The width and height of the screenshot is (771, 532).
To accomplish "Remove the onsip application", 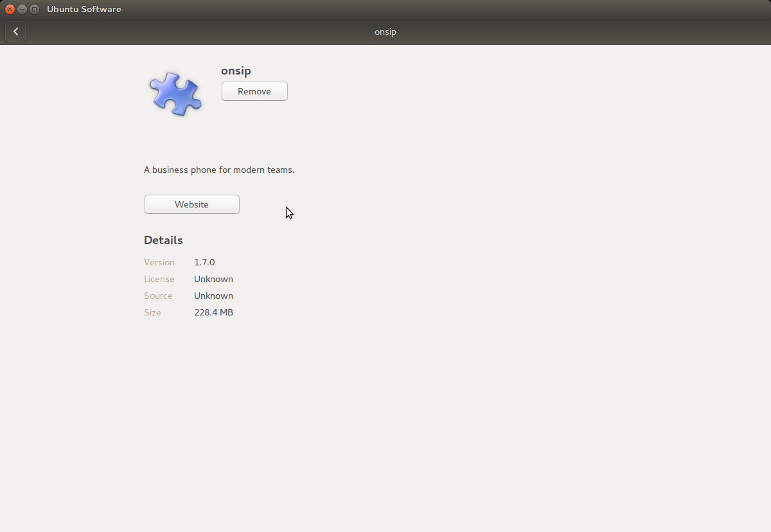I will [x=254, y=91].
